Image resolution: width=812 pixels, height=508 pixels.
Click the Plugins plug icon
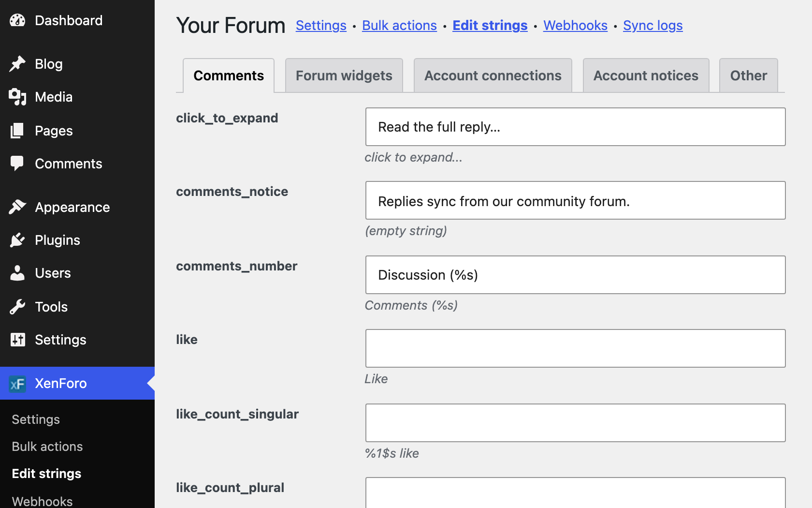tap(17, 240)
